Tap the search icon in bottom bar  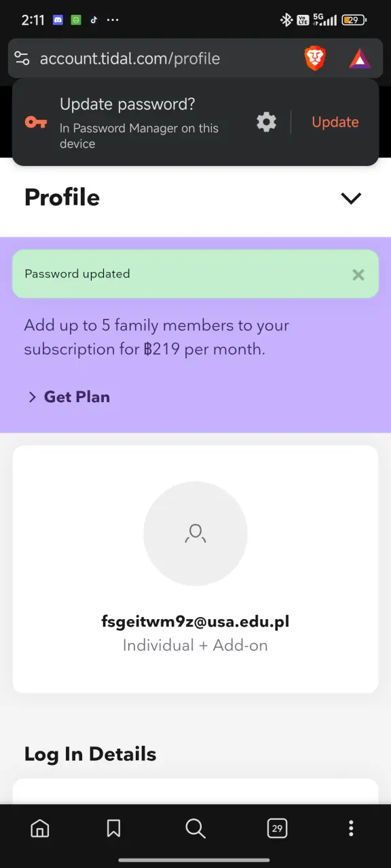195,828
